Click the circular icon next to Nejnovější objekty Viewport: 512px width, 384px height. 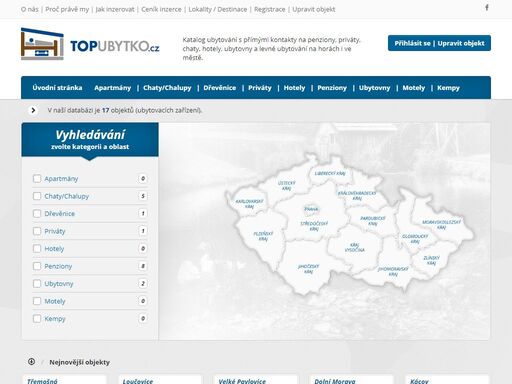coord(31,362)
